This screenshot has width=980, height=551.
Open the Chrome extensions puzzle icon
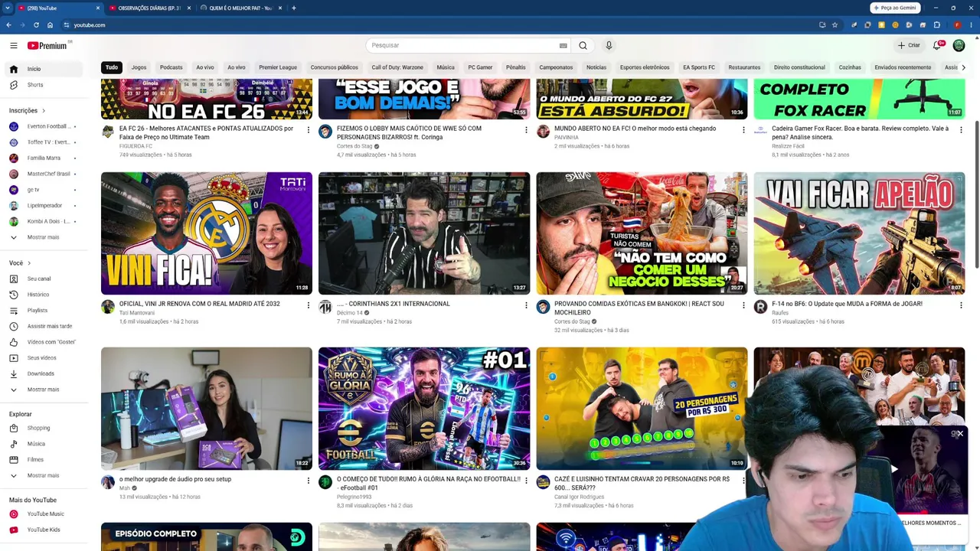click(936, 24)
